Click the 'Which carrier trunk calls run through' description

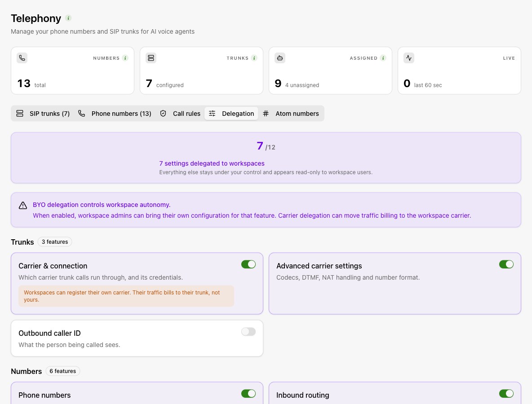pyautogui.click(x=101, y=277)
